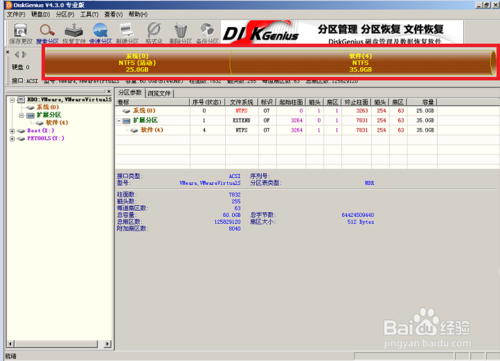Expand the PETOOLS drive node in tree
Image resolution: width=500 pixels, height=361 pixels.
click(12, 138)
